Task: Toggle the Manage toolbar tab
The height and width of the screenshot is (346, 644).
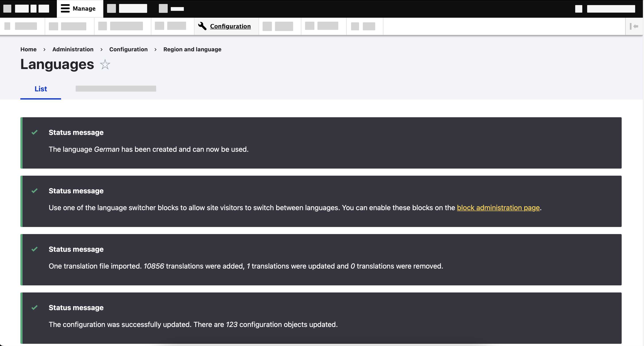Action: pyautogui.click(x=80, y=9)
